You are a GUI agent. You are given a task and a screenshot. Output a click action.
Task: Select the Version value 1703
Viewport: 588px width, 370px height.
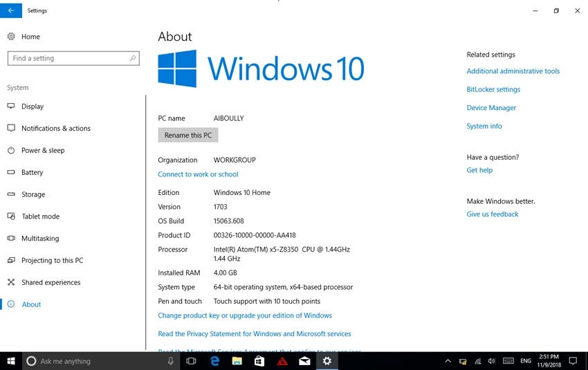(220, 207)
